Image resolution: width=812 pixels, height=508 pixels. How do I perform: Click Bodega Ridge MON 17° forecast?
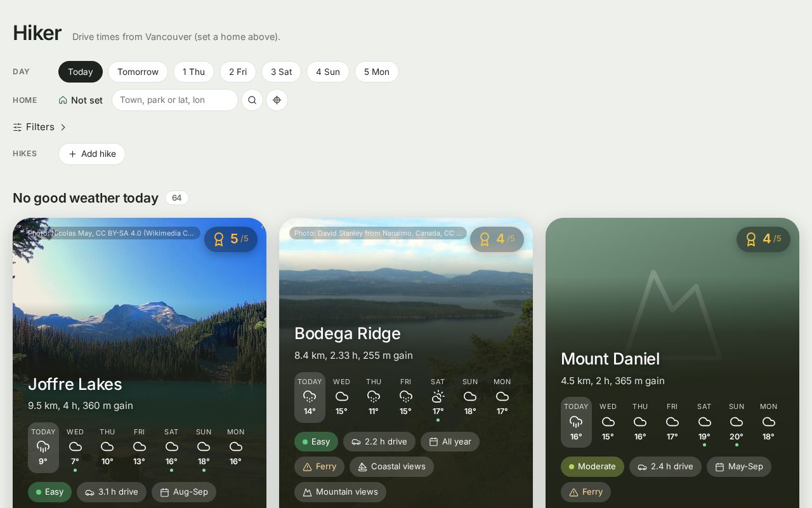502,398
